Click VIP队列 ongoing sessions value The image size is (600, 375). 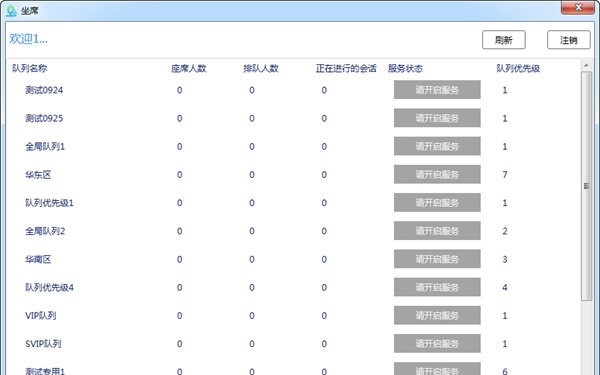pos(324,315)
